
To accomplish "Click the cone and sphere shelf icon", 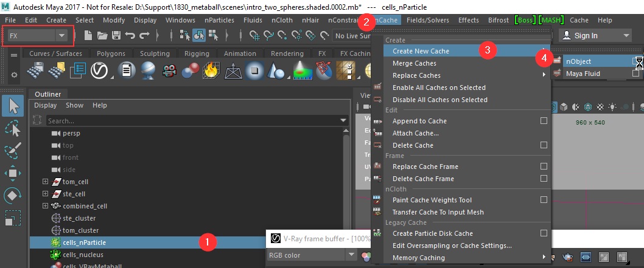I will click(x=276, y=70).
